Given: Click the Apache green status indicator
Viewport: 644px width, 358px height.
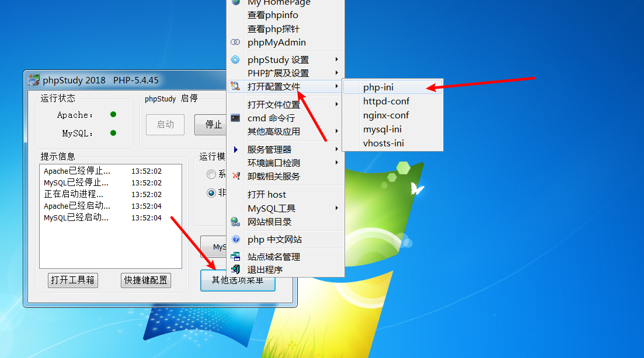Looking at the screenshot, I should click(x=113, y=114).
